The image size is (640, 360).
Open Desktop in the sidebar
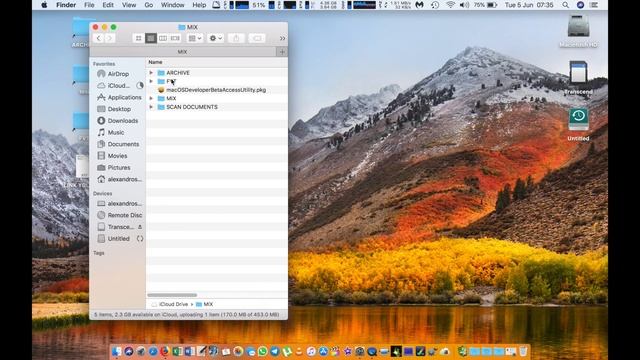[118, 109]
